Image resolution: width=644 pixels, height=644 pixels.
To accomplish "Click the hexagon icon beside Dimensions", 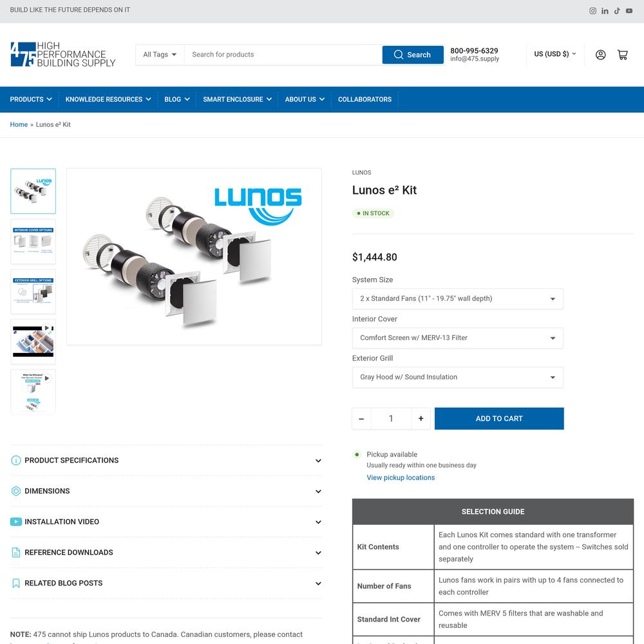I will coord(16,491).
